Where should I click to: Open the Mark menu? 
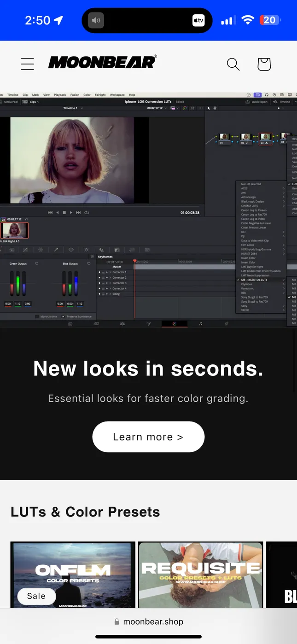pos(35,95)
